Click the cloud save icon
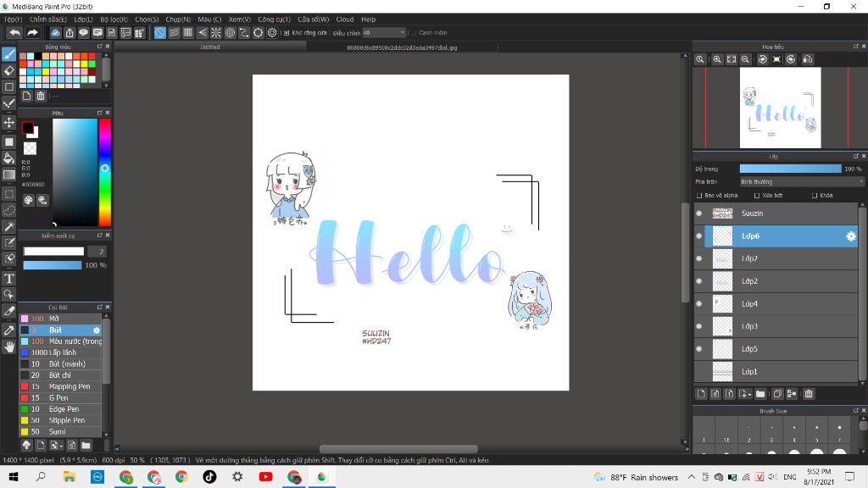The height and width of the screenshot is (488, 868). click(x=55, y=33)
